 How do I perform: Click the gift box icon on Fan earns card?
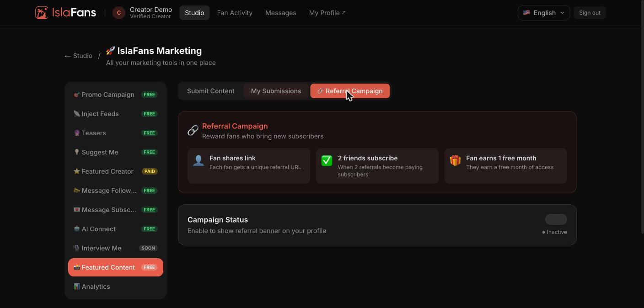[x=455, y=160]
